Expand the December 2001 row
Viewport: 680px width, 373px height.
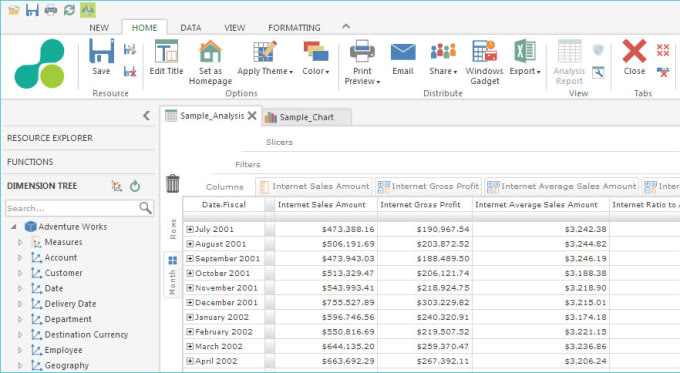pyautogui.click(x=190, y=303)
